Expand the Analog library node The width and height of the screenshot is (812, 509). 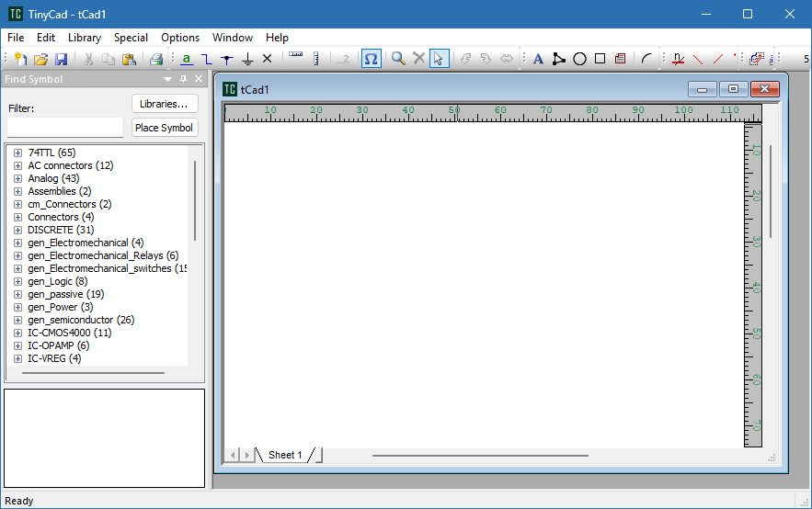point(18,179)
